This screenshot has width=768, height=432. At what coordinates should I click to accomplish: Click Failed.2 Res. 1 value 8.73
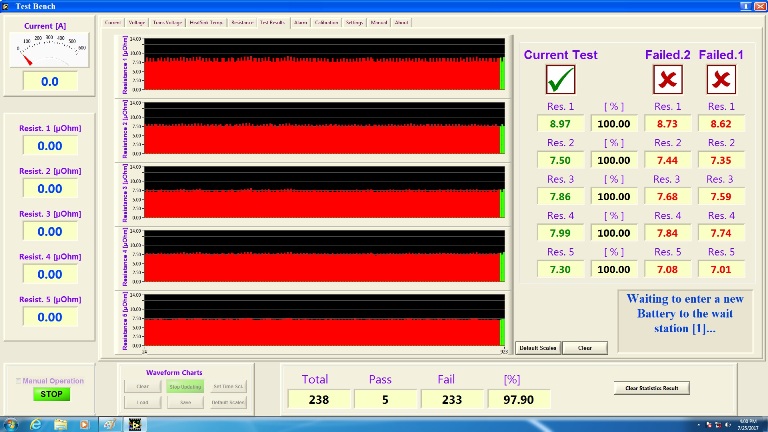point(668,123)
